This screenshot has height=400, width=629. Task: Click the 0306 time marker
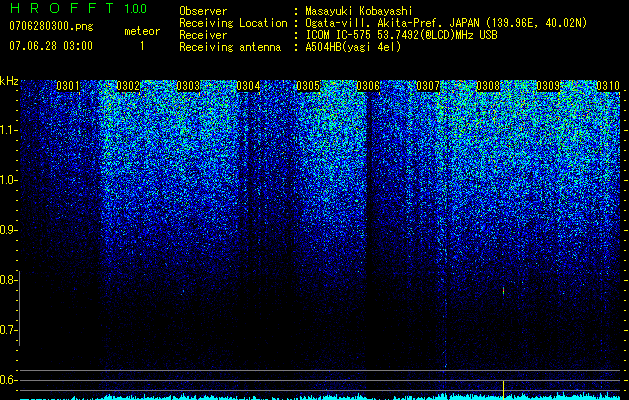tap(368, 86)
